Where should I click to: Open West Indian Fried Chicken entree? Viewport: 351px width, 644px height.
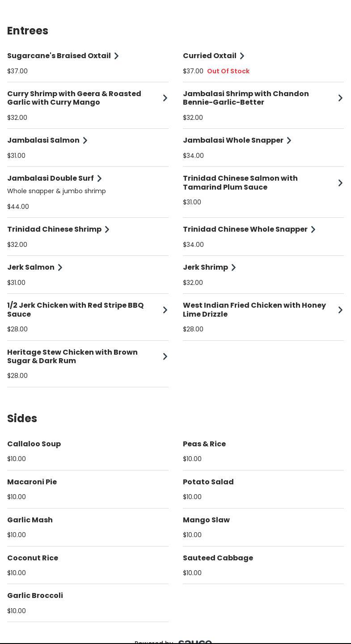pos(254,309)
